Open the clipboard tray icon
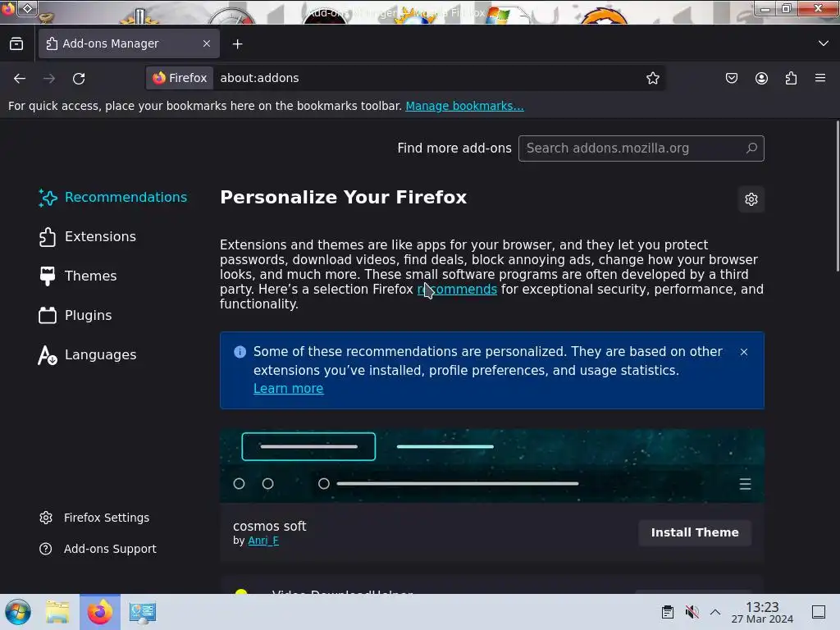Screen dimensions: 840x630 pos(668,612)
